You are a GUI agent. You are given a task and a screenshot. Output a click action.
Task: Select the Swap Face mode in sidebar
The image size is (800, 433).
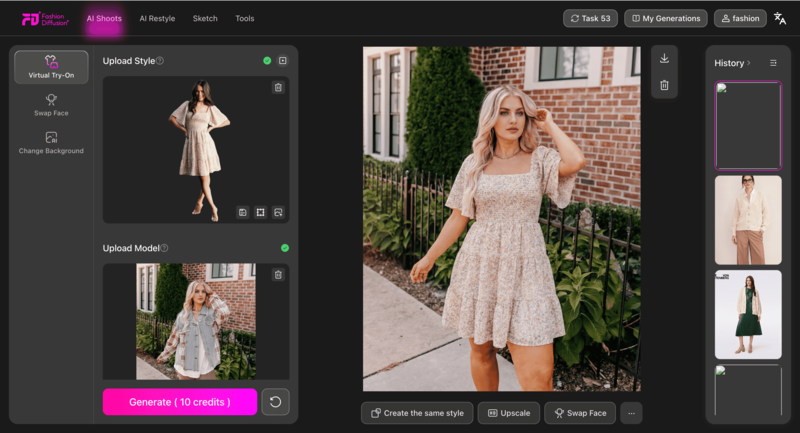tap(51, 105)
